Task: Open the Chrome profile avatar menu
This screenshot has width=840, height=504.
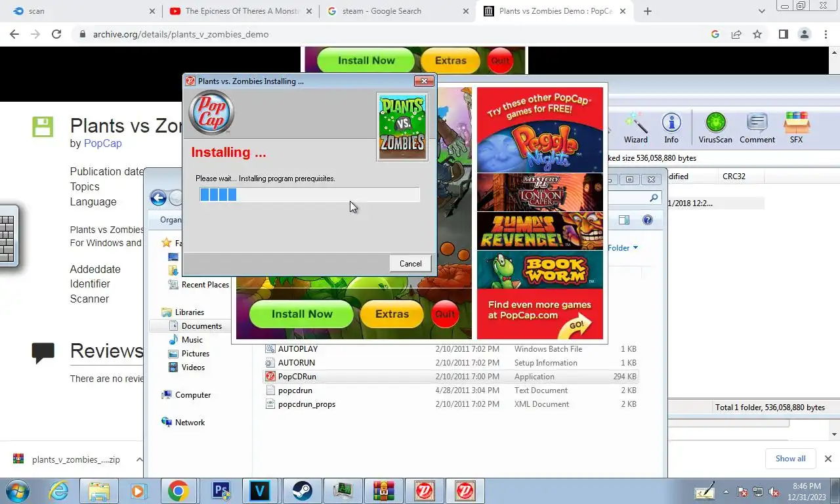Action: [x=804, y=34]
